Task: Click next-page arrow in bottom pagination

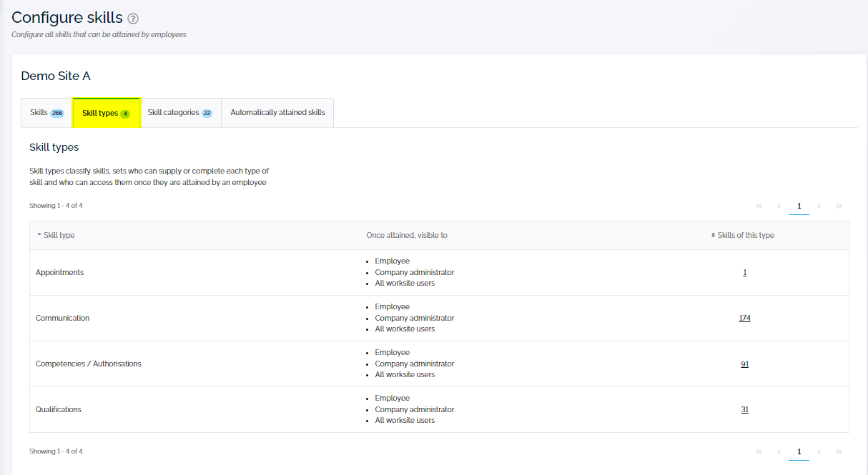Action: pos(819,451)
